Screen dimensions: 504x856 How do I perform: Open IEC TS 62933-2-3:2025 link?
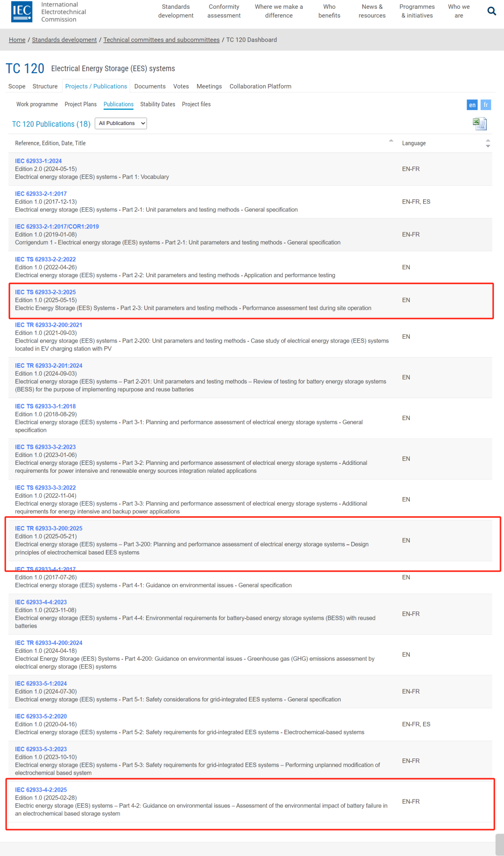[45, 292]
